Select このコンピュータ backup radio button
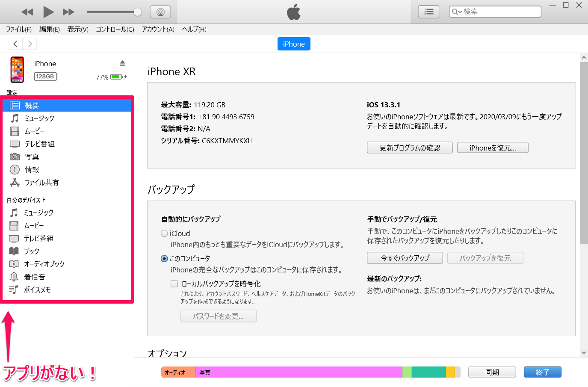The width and height of the screenshot is (588, 387). click(x=164, y=258)
